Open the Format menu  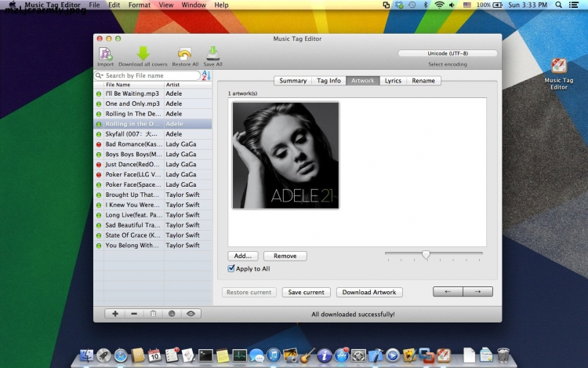pos(139,5)
